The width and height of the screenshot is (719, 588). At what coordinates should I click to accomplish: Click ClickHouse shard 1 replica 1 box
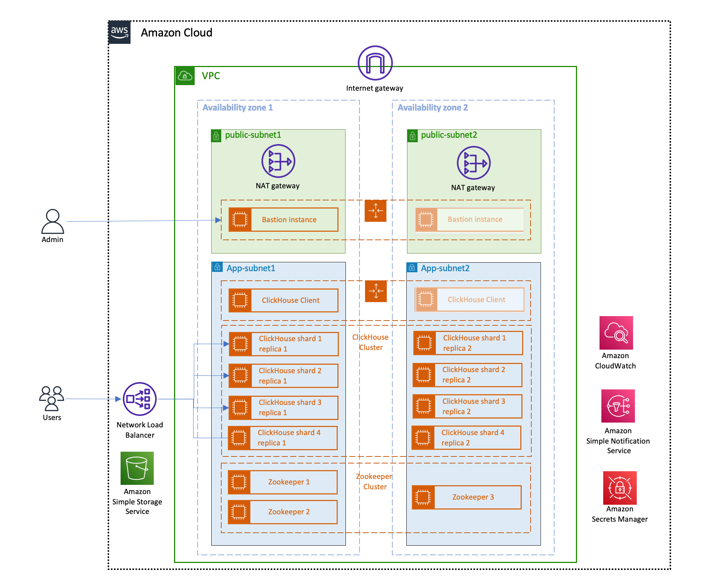(x=283, y=344)
